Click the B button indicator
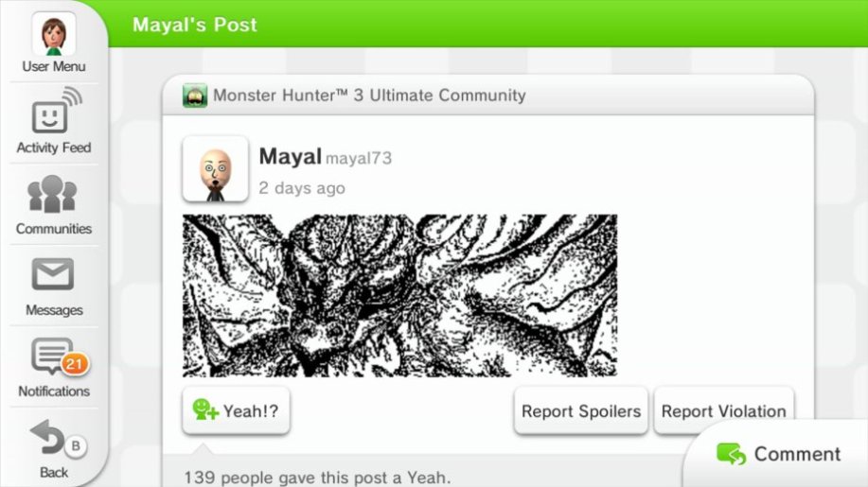Image resolution: width=868 pixels, height=487 pixels. [x=76, y=445]
